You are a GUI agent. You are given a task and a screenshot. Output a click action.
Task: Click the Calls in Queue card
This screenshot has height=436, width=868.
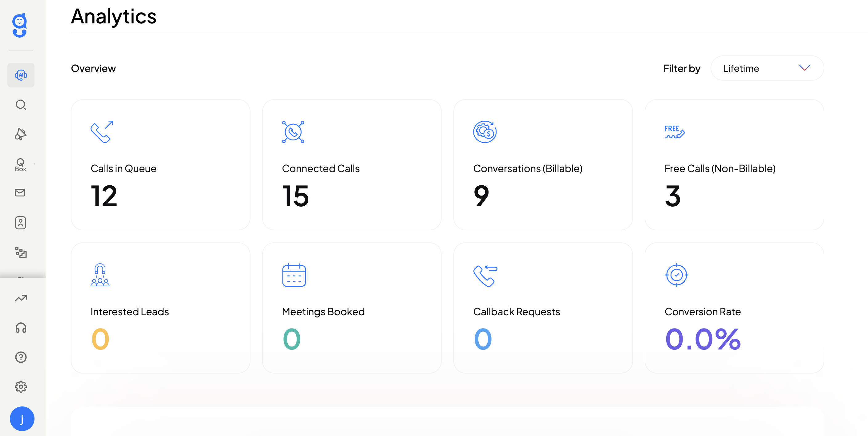coord(160,164)
